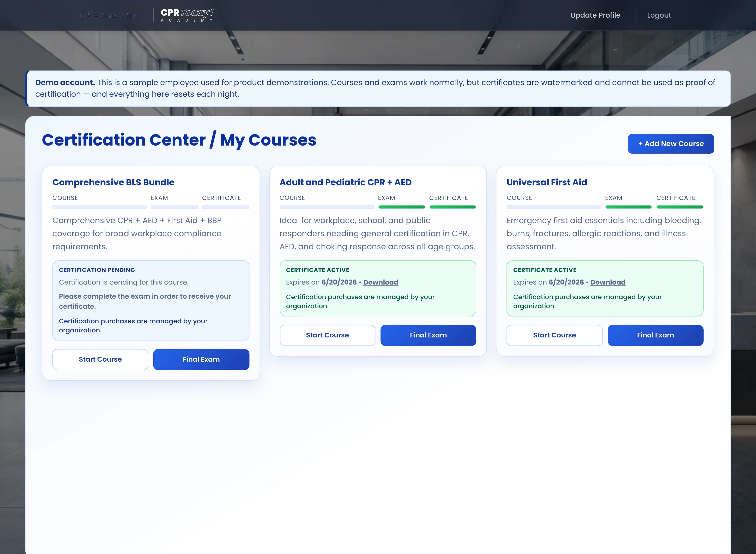Click the Certification Center / My Courses heading

[x=179, y=140]
